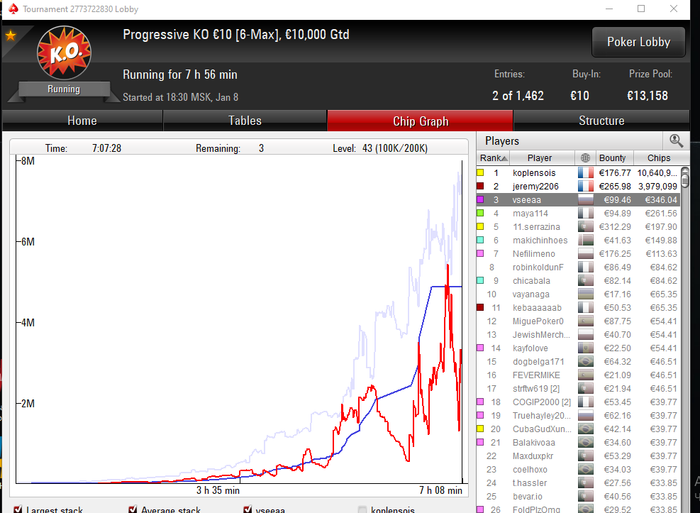Click koplensois French flag icon

[x=585, y=173]
